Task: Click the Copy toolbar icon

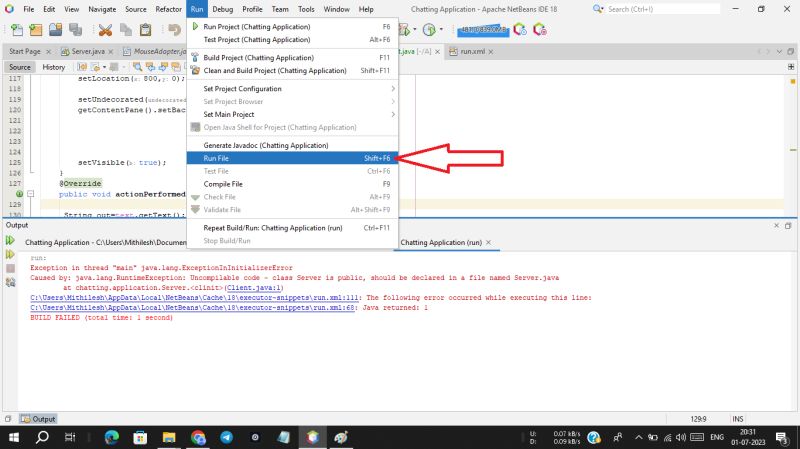Action: (126, 30)
